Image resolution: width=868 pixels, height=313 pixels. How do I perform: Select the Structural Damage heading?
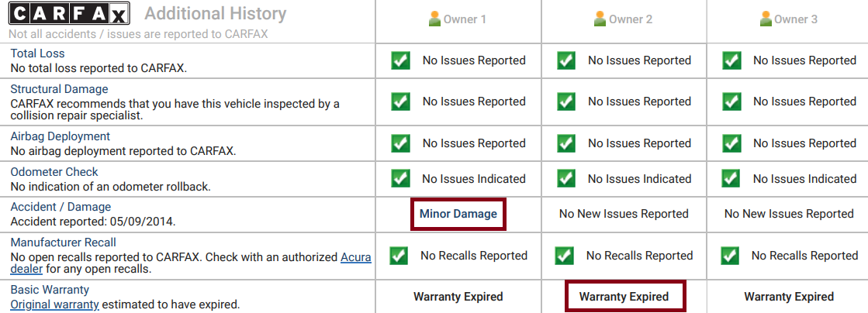pos(59,89)
